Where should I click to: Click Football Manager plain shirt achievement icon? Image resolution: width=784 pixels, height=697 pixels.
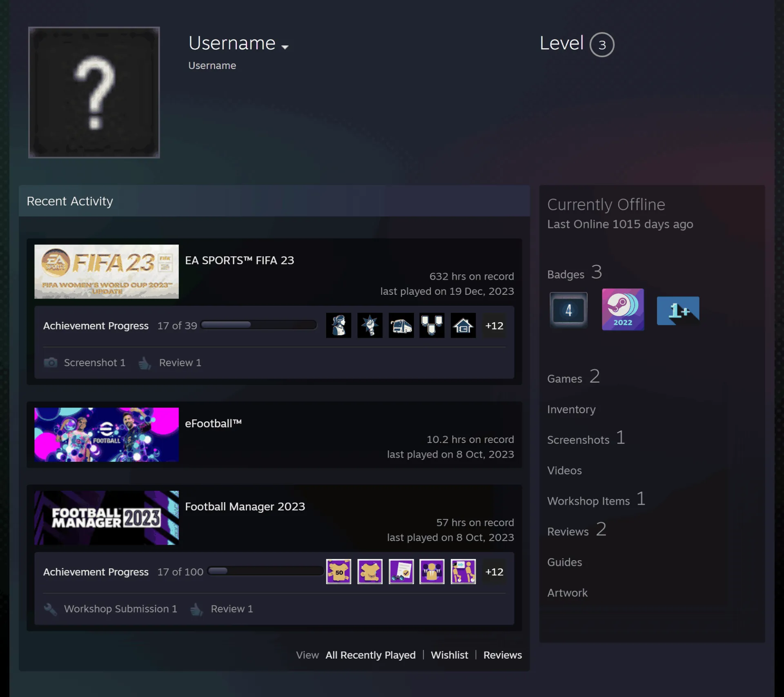pos(370,572)
